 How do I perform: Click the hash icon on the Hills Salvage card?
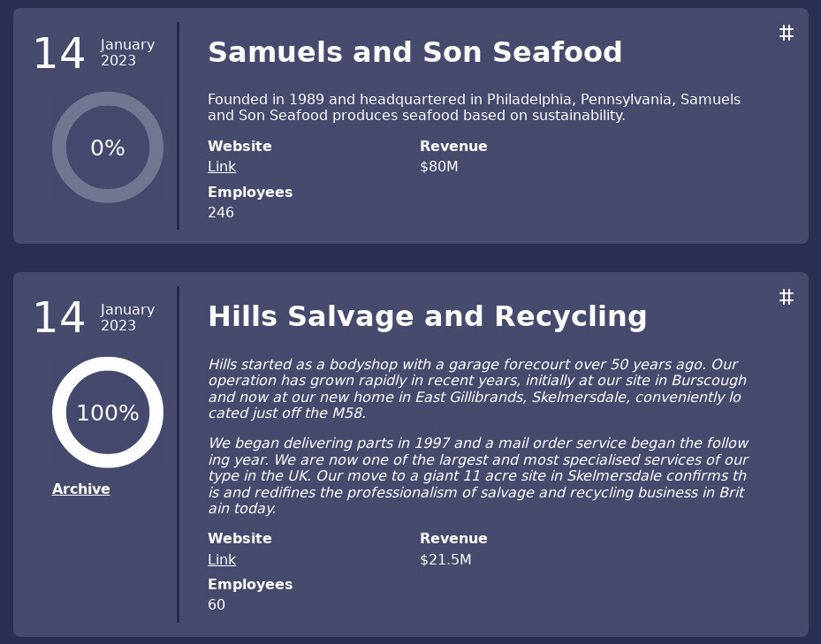point(786,298)
